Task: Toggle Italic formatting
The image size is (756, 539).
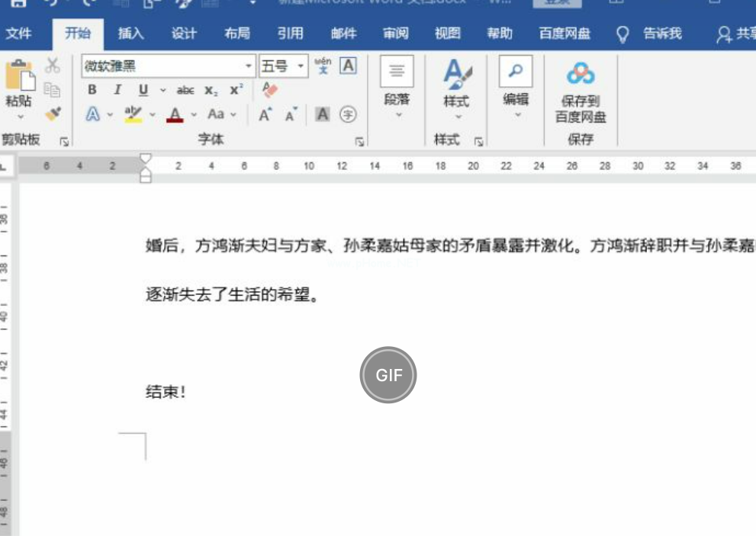Action: 117,90
